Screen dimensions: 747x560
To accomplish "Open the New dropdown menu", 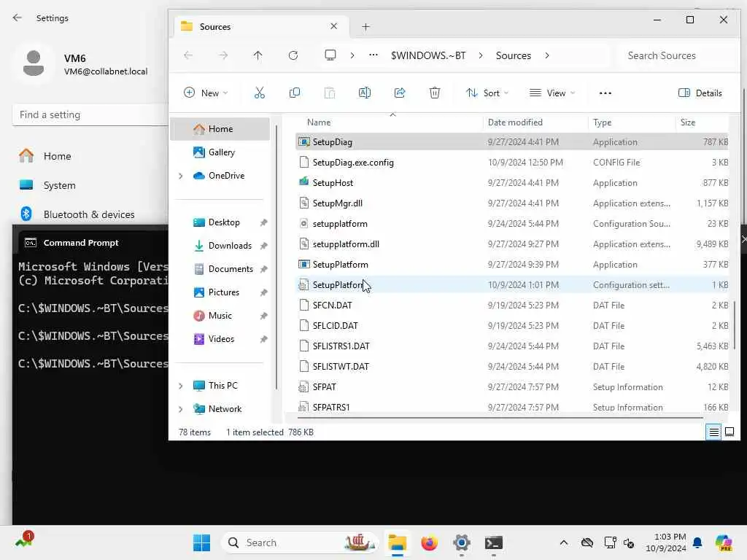I will 206,93.
